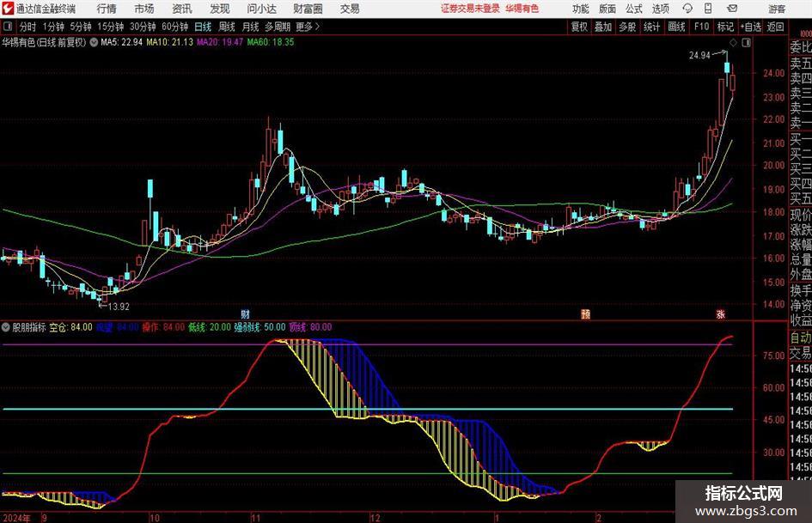
Task: Click the 顶线: 80.00 value
Action: pyautogui.click(x=310, y=327)
